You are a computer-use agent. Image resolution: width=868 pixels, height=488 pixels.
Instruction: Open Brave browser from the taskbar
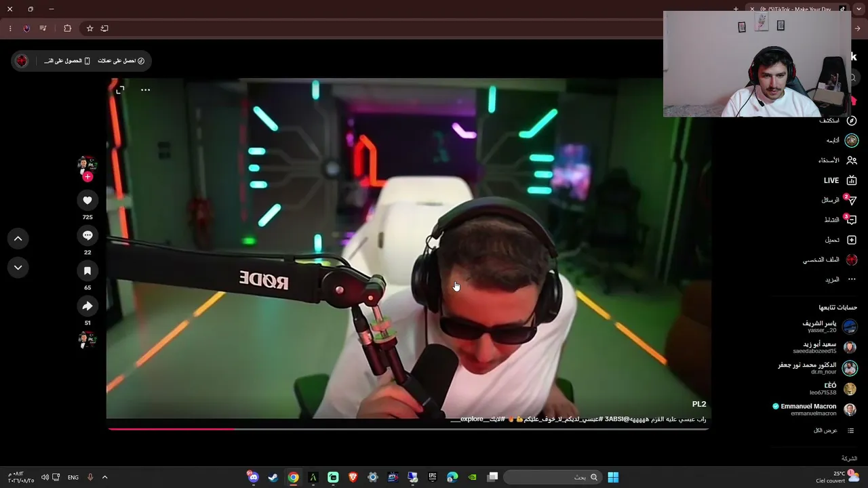[353, 477]
